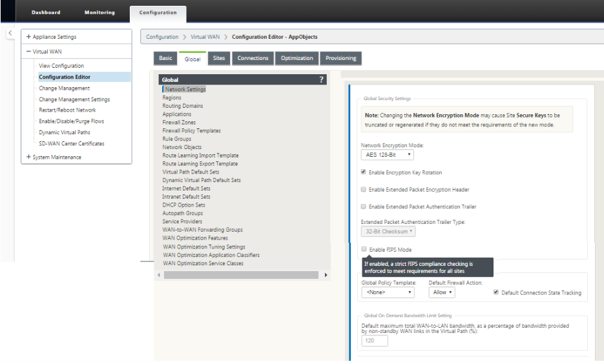
Task: Collapse the left sidebar with arrow icon
Action: tap(10, 33)
